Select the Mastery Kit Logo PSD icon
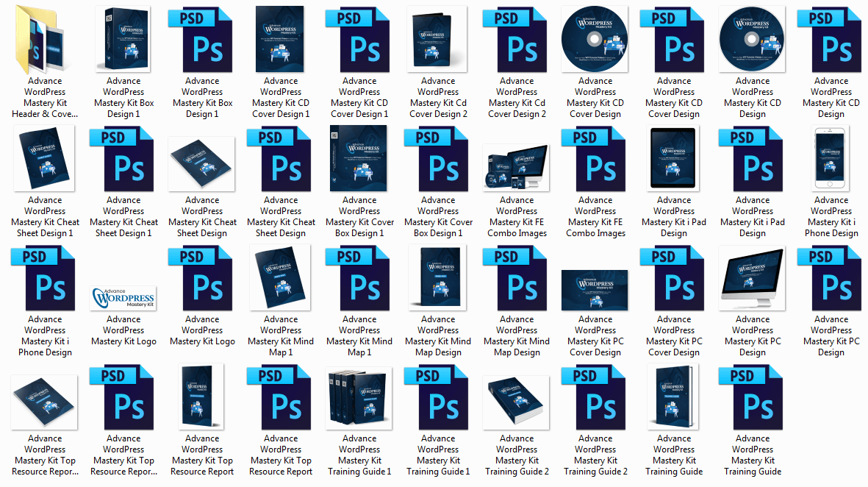 pos(200,278)
